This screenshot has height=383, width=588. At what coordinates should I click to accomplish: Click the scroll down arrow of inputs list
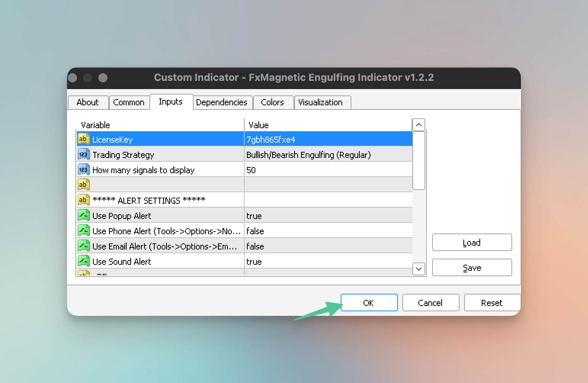pos(419,269)
